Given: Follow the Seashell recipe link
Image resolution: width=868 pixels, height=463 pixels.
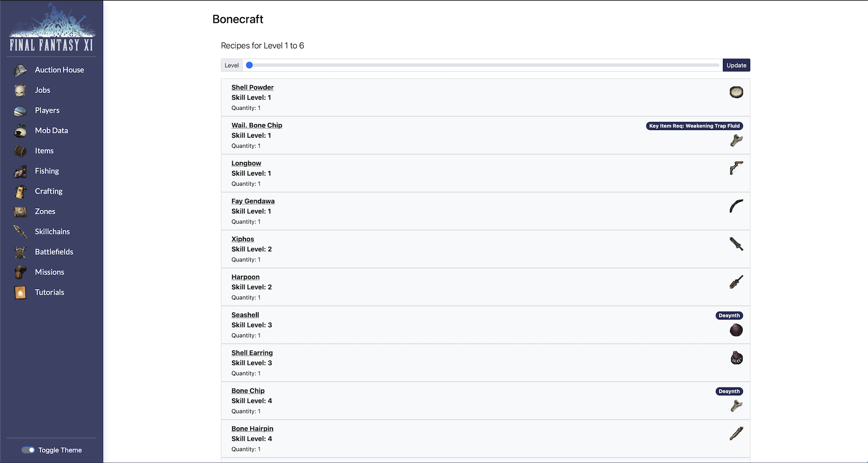Looking at the screenshot, I should [245, 315].
